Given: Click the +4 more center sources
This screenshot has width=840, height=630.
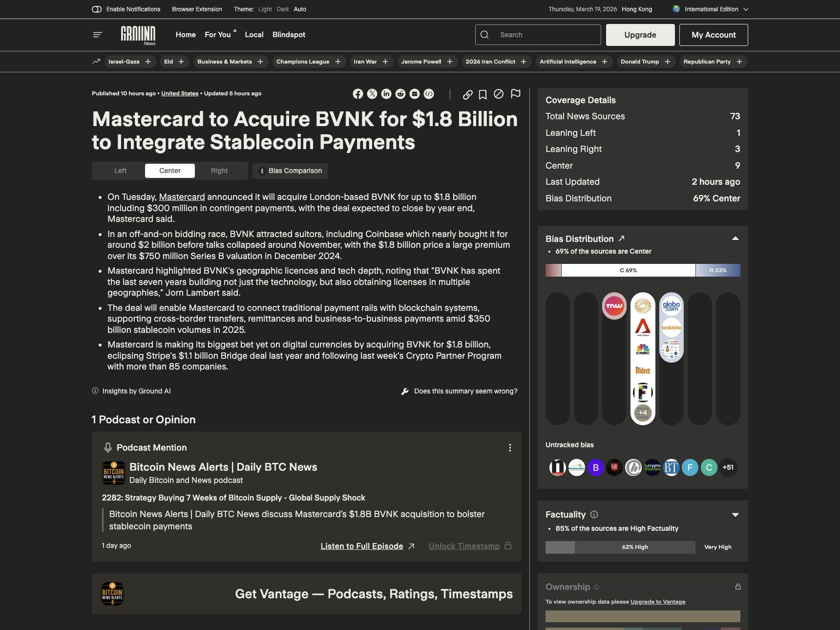Looking at the screenshot, I should (x=643, y=413).
